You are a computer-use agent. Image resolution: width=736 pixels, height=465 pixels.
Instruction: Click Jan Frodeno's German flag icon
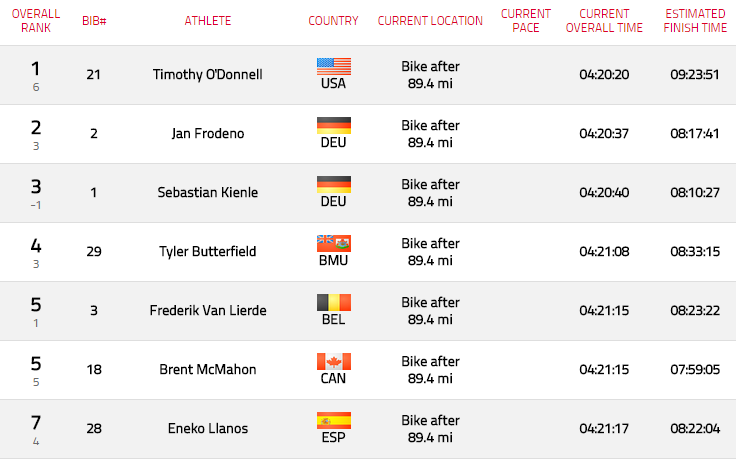tap(334, 126)
